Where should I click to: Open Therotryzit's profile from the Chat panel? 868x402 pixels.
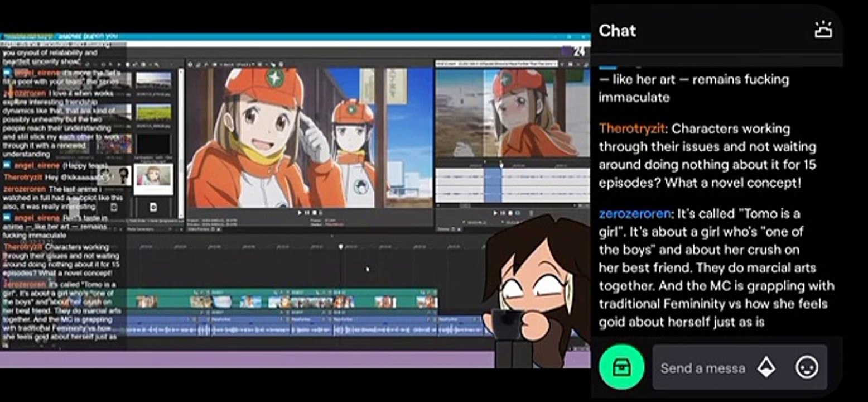tap(632, 129)
